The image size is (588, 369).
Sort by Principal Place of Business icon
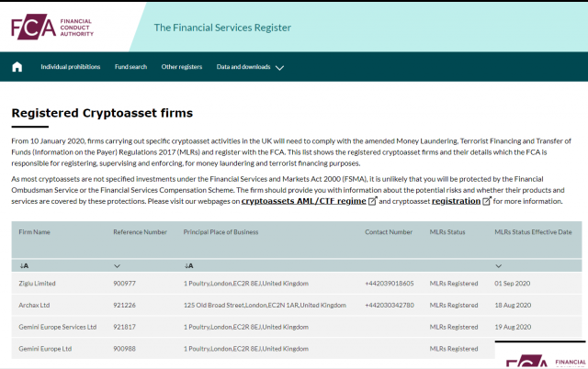click(x=187, y=265)
